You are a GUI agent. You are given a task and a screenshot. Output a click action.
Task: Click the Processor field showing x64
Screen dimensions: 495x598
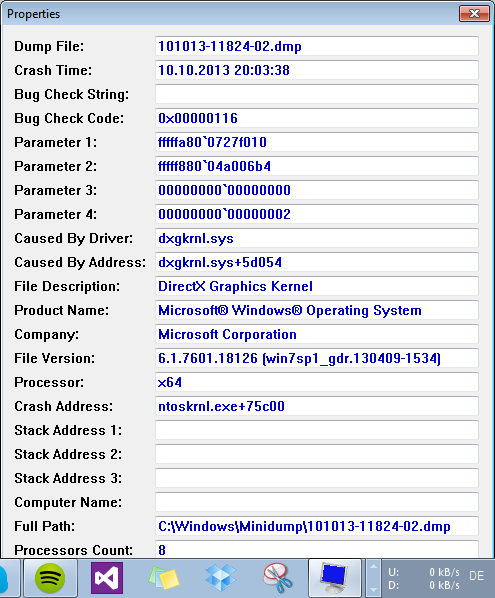coord(317,383)
